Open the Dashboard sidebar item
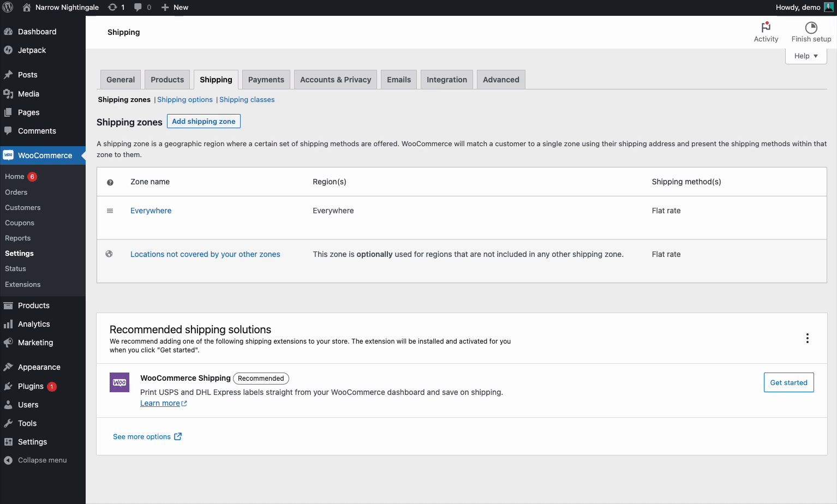837x504 pixels. point(43,32)
